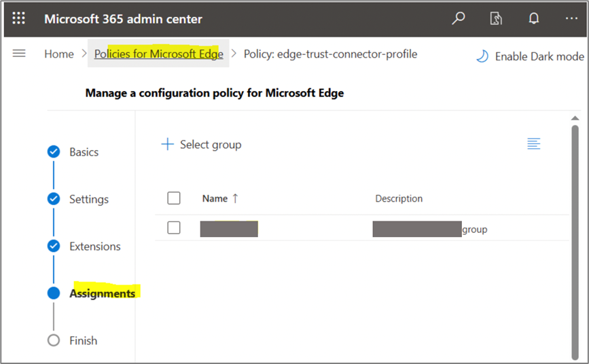
Task: Click the Description column header
Action: click(x=399, y=198)
